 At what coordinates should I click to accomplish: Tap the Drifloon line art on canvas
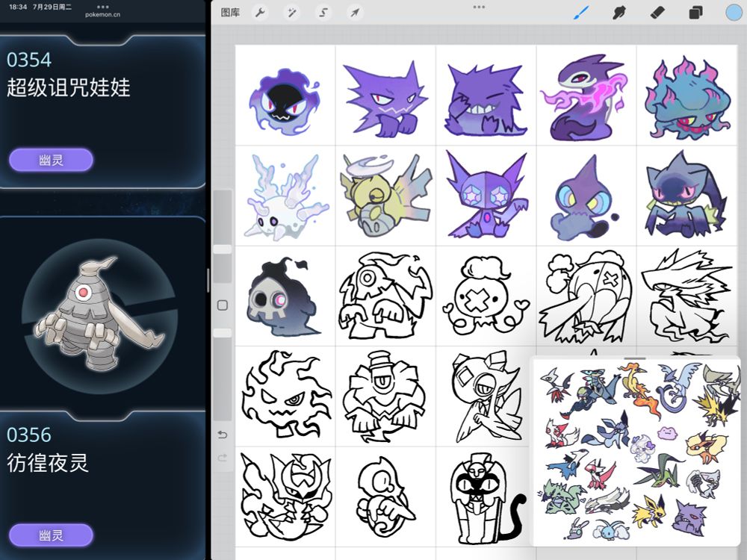coord(485,296)
